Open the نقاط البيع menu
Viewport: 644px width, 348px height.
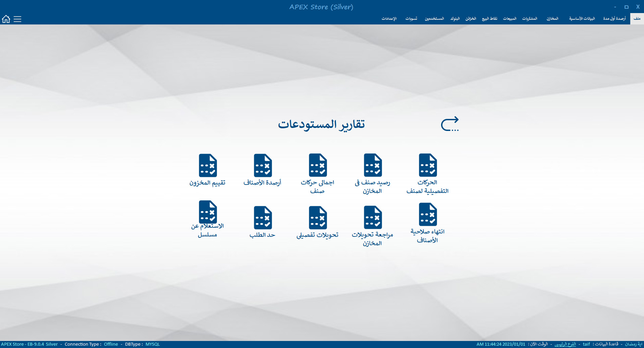pos(489,19)
